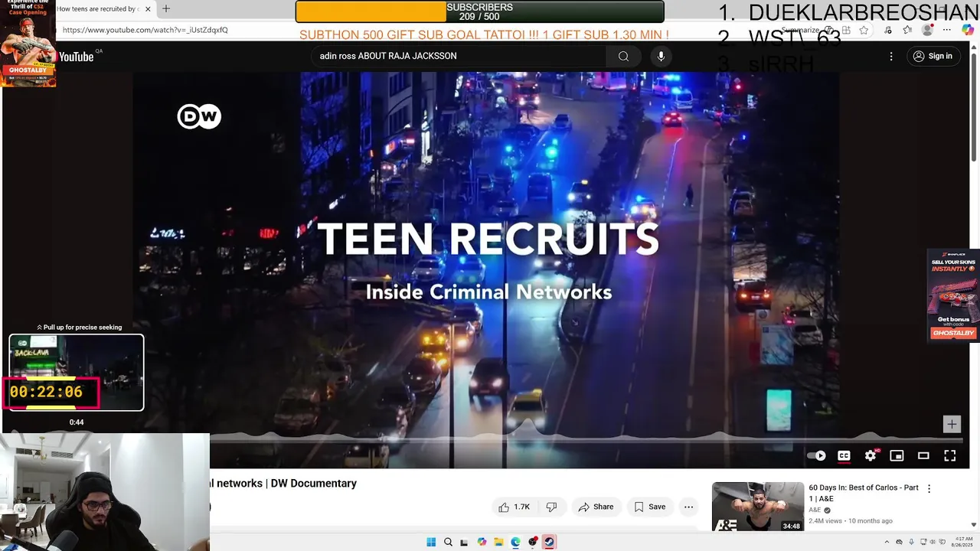Open Task View on taskbar

tap(464, 542)
